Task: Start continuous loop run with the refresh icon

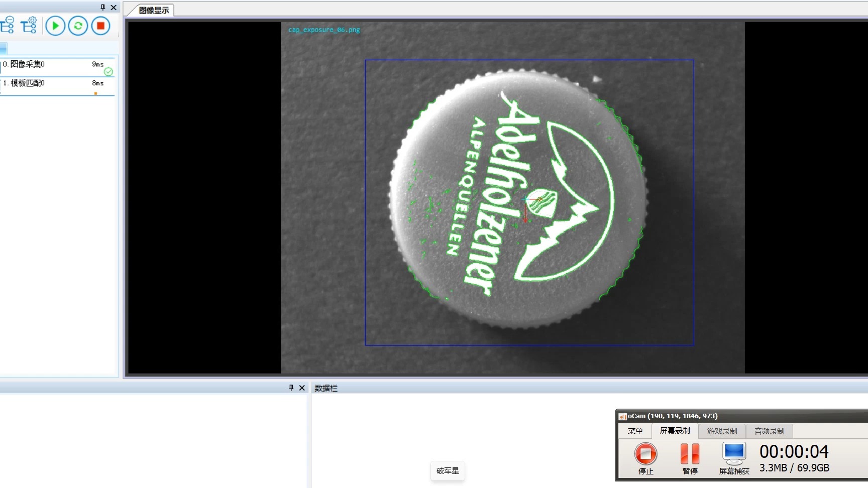Action: tap(78, 26)
